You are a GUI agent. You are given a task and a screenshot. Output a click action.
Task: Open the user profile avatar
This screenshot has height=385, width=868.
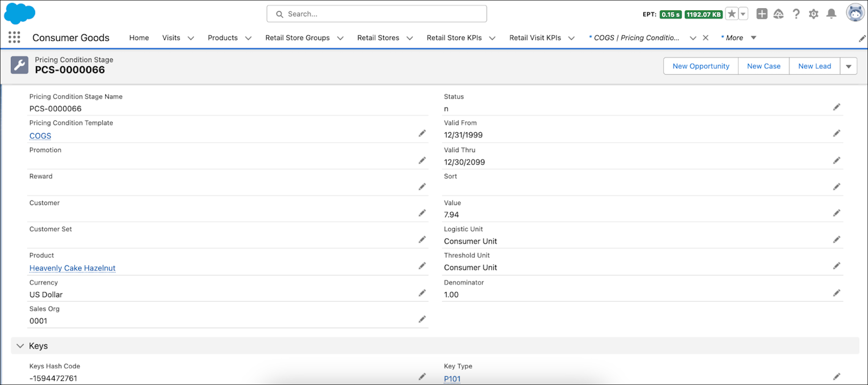(855, 12)
